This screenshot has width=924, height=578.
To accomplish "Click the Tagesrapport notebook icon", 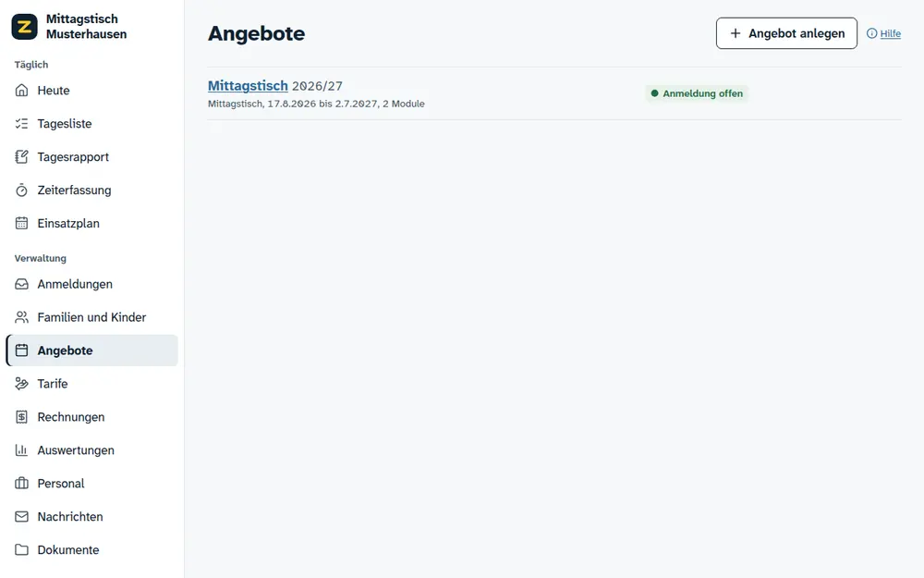I will tap(22, 157).
